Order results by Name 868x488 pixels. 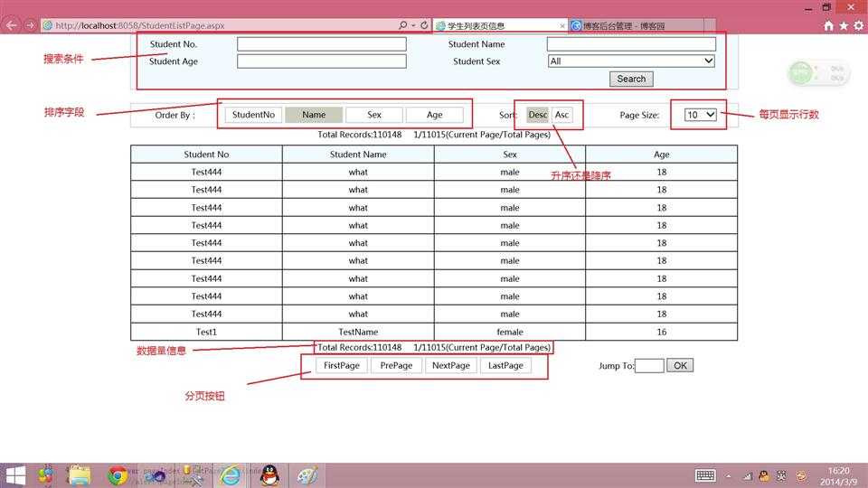[314, 115]
